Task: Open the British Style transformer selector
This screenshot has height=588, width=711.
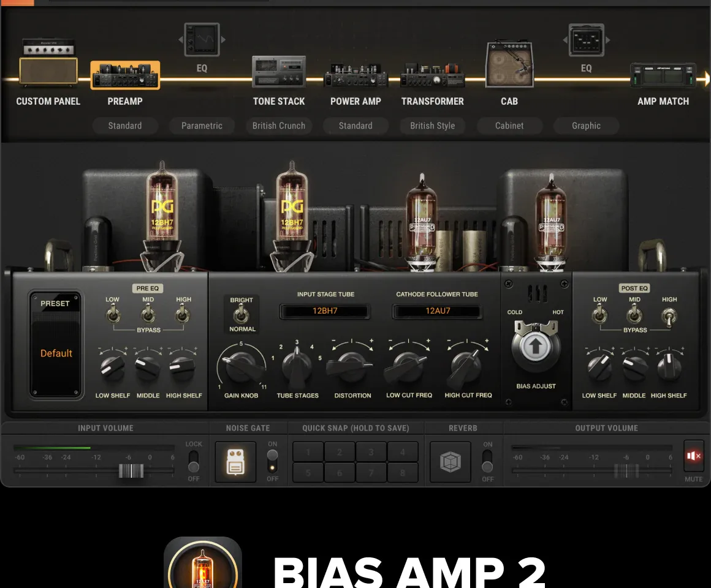Action: pos(433,126)
